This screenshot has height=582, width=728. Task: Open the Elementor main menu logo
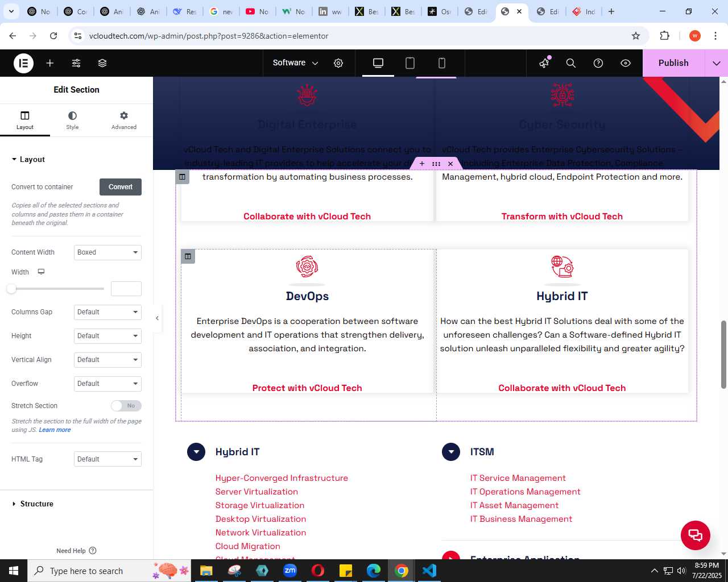(x=24, y=63)
